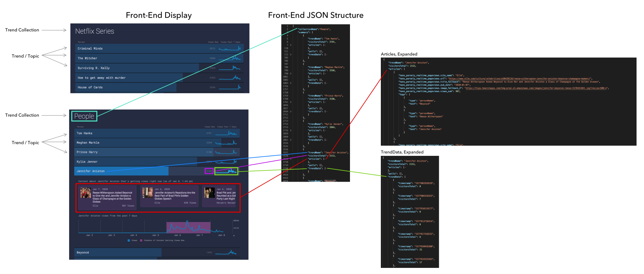This screenshot has height=274, width=644.
Task: Expand Meghan Markle trendData fold at line 1083
Action: click(x=291, y=83)
